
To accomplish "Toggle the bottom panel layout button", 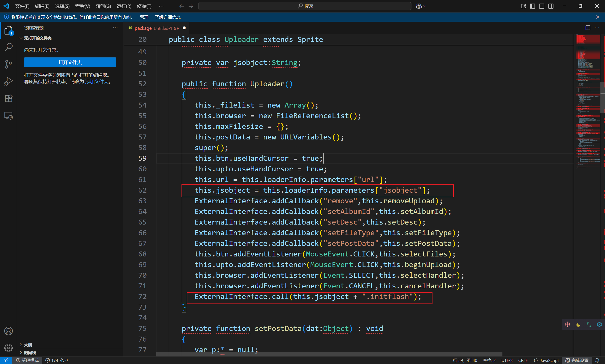I will [541, 6].
